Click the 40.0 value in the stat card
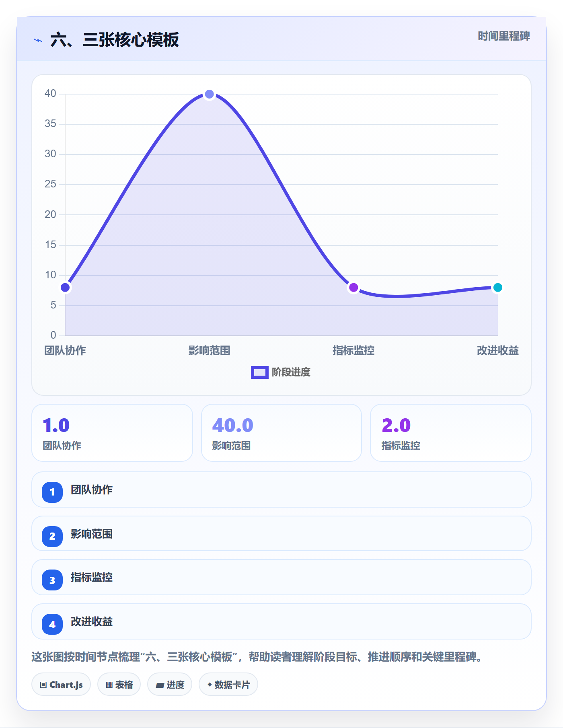Image resolution: width=563 pixels, height=728 pixels. (233, 426)
